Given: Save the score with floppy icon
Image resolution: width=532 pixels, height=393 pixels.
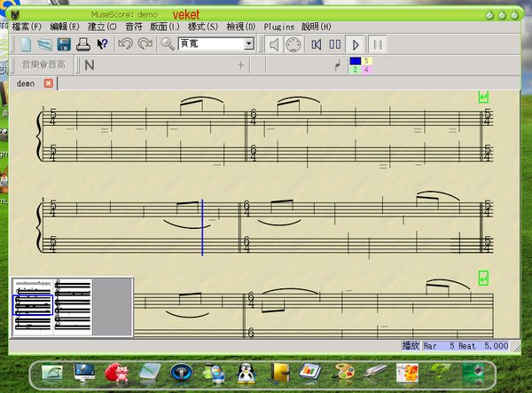Looking at the screenshot, I should click(64, 43).
